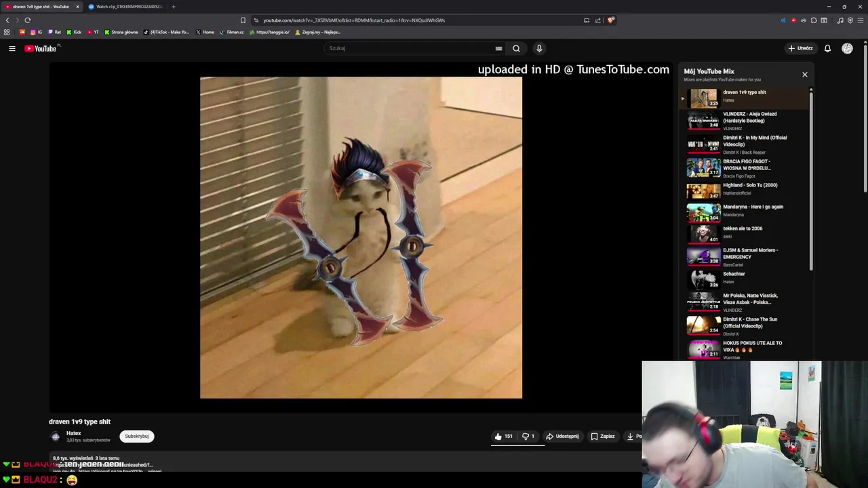The height and width of the screenshot is (488, 868).
Task: Open the on-screen keyboard icon in search
Action: coord(498,48)
